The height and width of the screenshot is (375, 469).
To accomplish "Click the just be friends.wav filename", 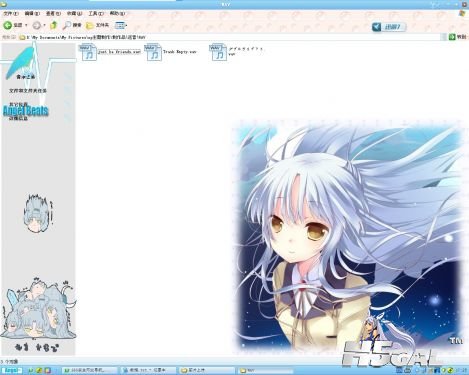I will (x=119, y=52).
